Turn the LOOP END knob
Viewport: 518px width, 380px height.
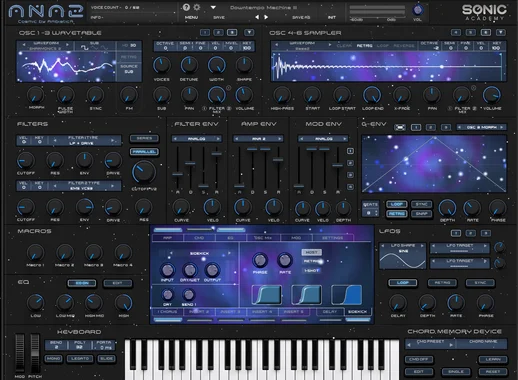point(372,95)
